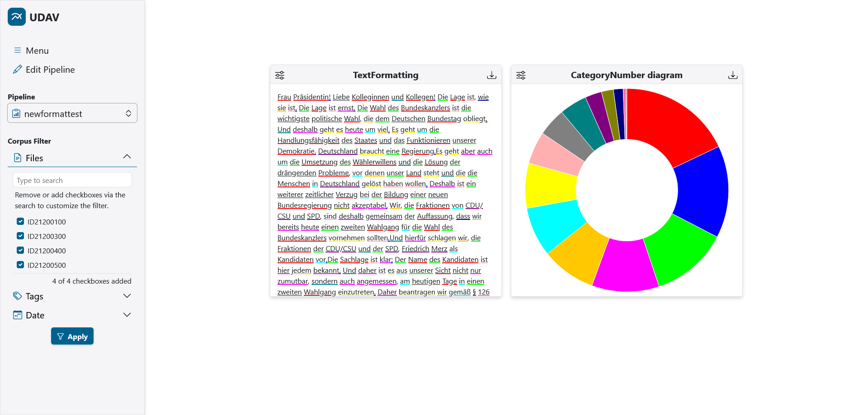Toggle the ID21200300 checkbox

click(x=20, y=236)
